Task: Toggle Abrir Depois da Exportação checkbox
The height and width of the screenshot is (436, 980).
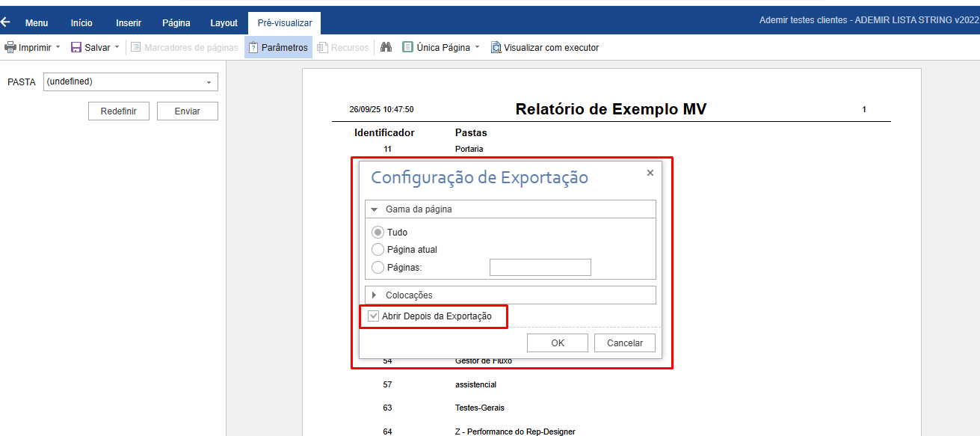Action: point(374,316)
